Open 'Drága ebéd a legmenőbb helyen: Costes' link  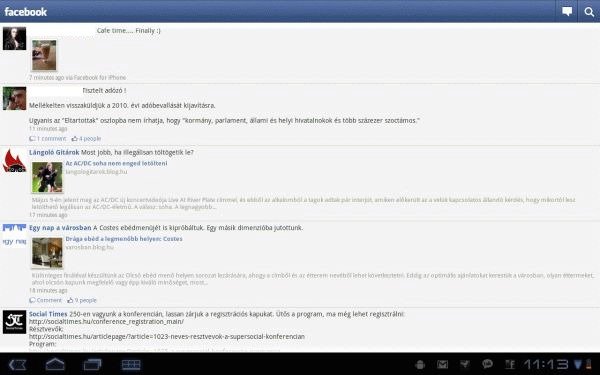[124, 239]
